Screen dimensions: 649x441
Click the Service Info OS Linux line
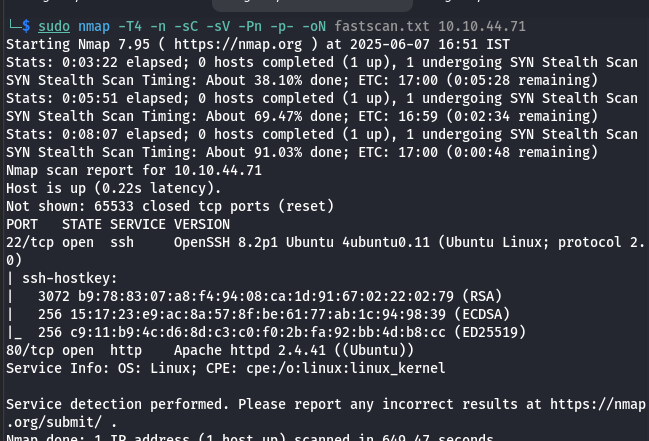point(225,368)
